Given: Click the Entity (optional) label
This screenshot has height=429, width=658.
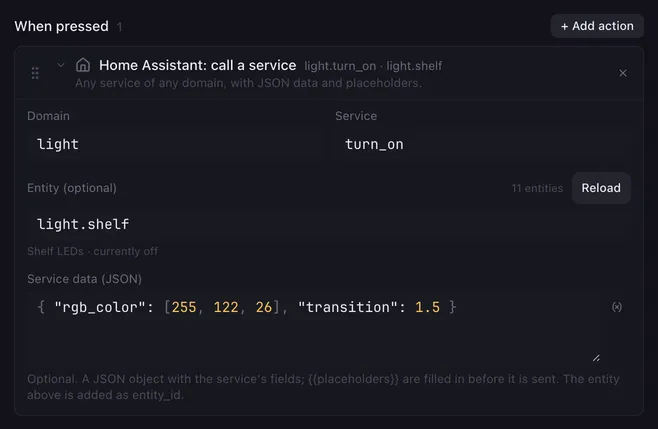Looking at the screenshot, I should pyautogui.click(x=72, y=188).
